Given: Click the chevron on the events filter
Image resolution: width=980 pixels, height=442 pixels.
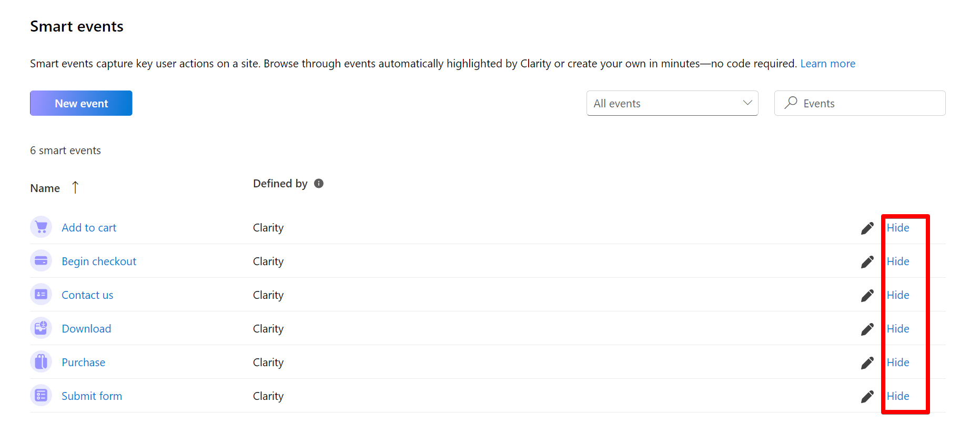Looking at the screenshot, I should point(747,103).
